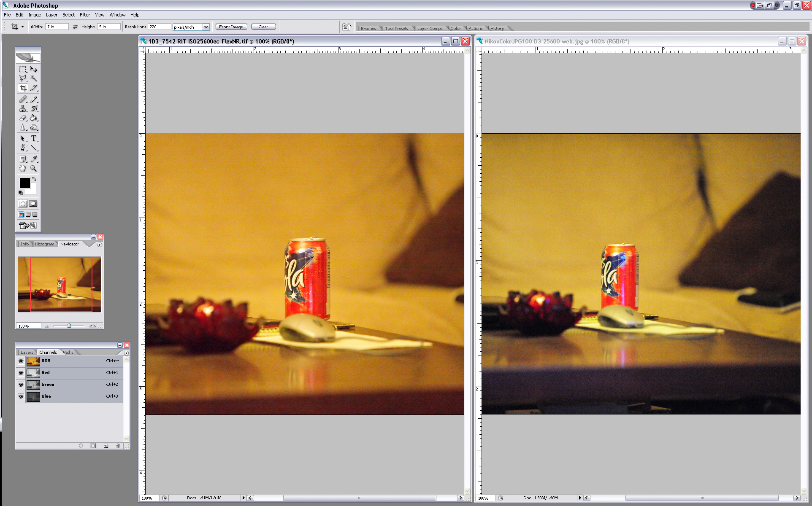
Task: Select the Hand tool
Action: coord(23,168)
